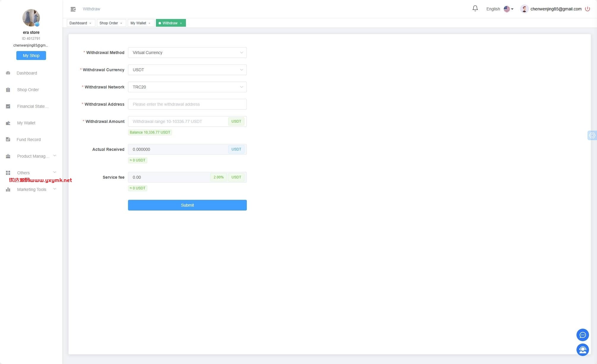Open the customer service headset button
The height and width of the screenshot is (364, 597).
tap(582, 350)
